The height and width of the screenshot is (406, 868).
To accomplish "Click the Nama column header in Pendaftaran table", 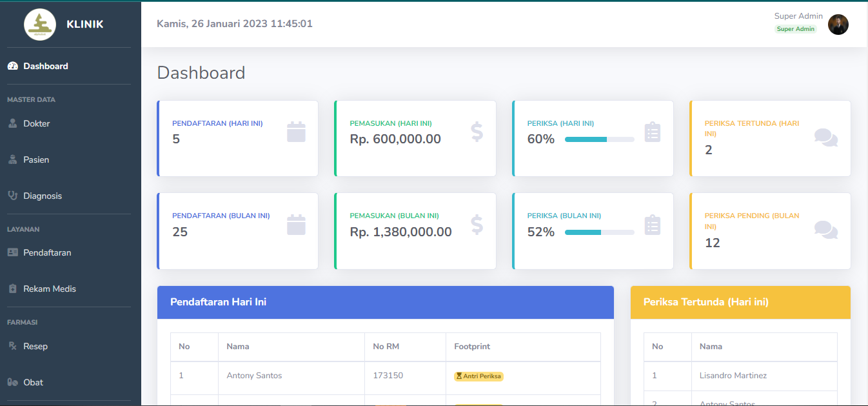I will (x=238, y=347).
